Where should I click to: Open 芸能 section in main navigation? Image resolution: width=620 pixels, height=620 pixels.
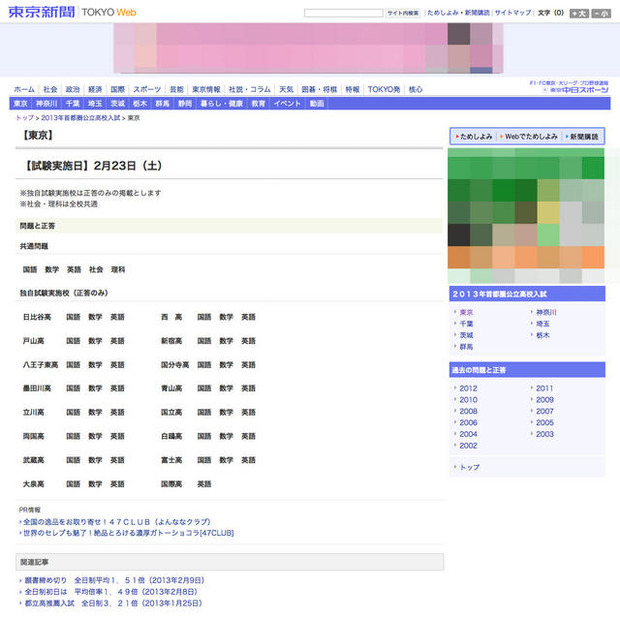[177, 89]
